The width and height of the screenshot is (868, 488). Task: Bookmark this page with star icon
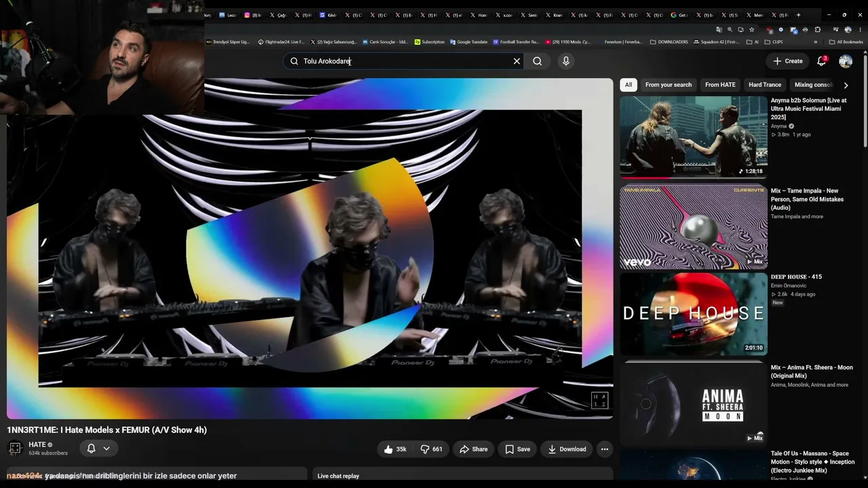point(751,30)
